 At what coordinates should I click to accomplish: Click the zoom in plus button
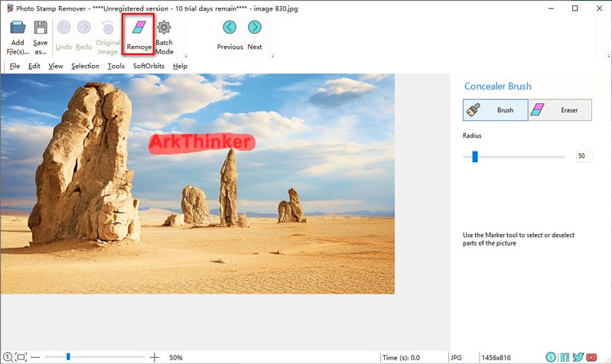155,357
